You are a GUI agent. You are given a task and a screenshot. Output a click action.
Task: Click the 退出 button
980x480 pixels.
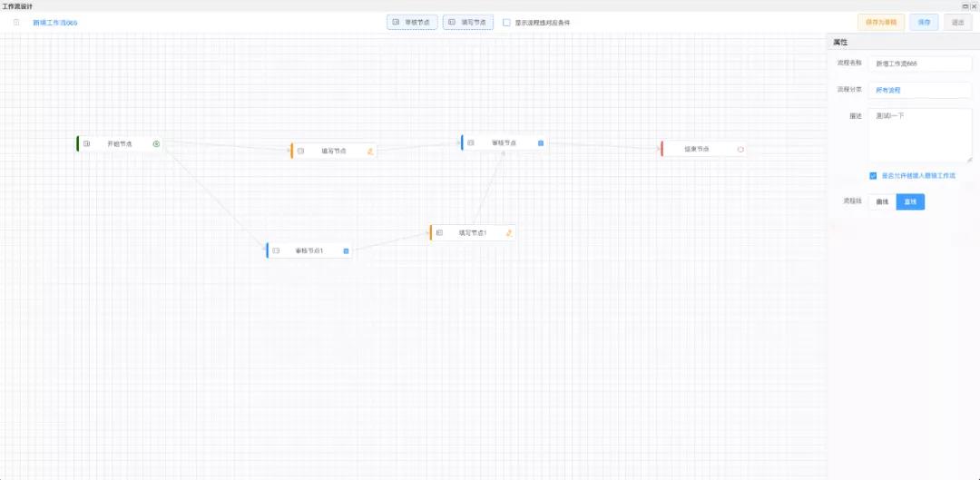point(958,23)
